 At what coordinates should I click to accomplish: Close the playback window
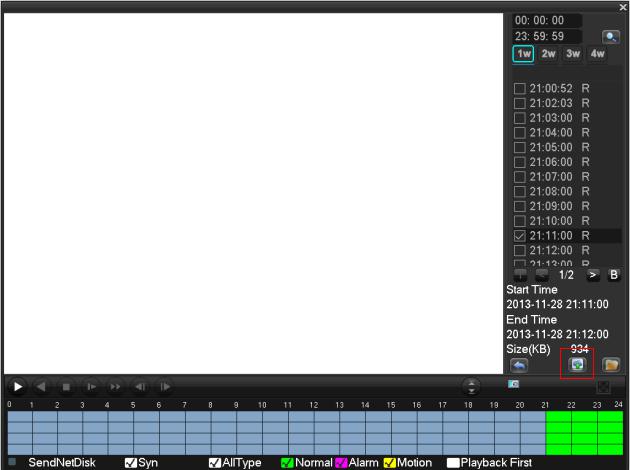pos(623,7)
